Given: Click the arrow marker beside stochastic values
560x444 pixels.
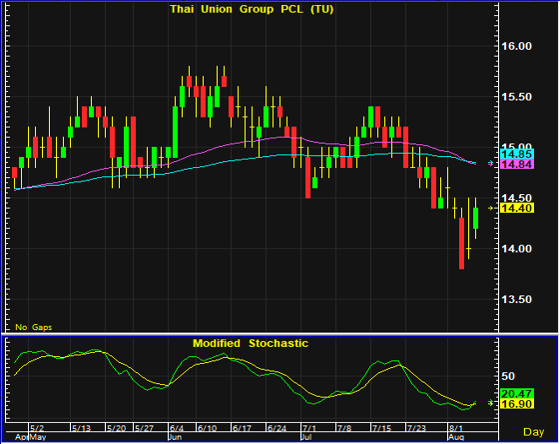Looking at the screenshot, I should click(x=490, y=403).
